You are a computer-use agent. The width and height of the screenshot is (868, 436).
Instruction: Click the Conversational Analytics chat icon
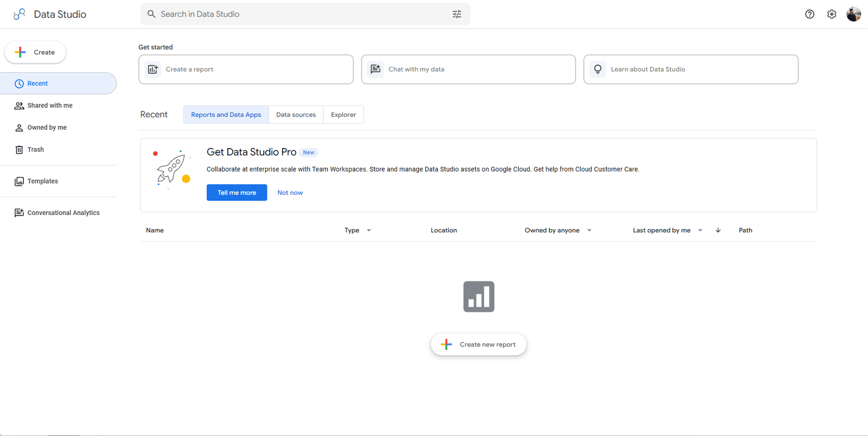click(19, 213)
